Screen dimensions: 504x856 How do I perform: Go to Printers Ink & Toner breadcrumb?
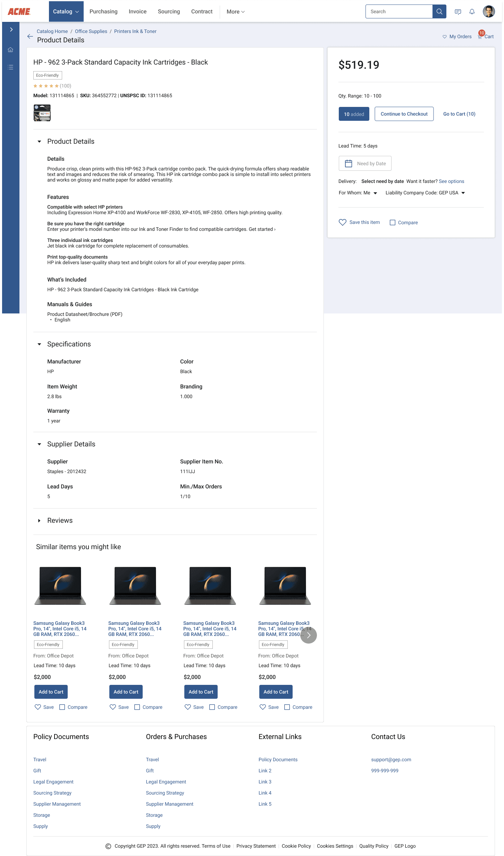[x=135, y=31]
